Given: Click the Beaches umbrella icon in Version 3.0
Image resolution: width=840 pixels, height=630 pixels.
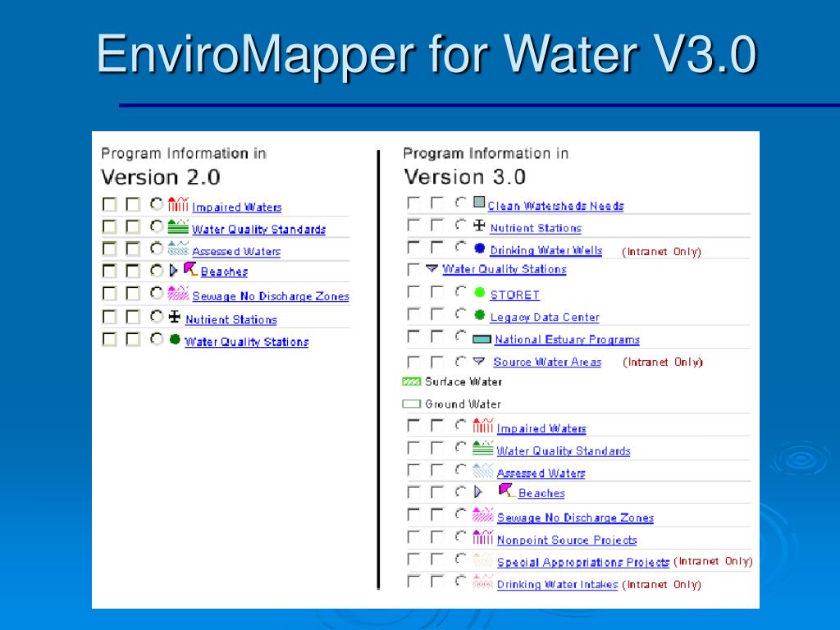Looking at the screenshot, I should pyautogui.click(x=505, y=491).
